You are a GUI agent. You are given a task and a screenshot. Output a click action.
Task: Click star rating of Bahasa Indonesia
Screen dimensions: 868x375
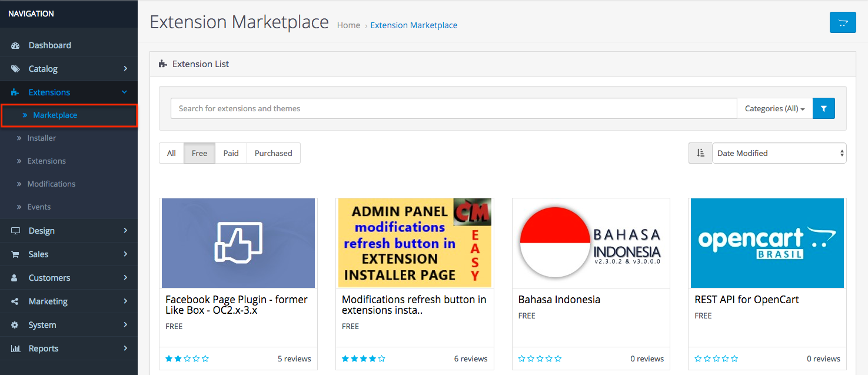[x=540, y=359]
